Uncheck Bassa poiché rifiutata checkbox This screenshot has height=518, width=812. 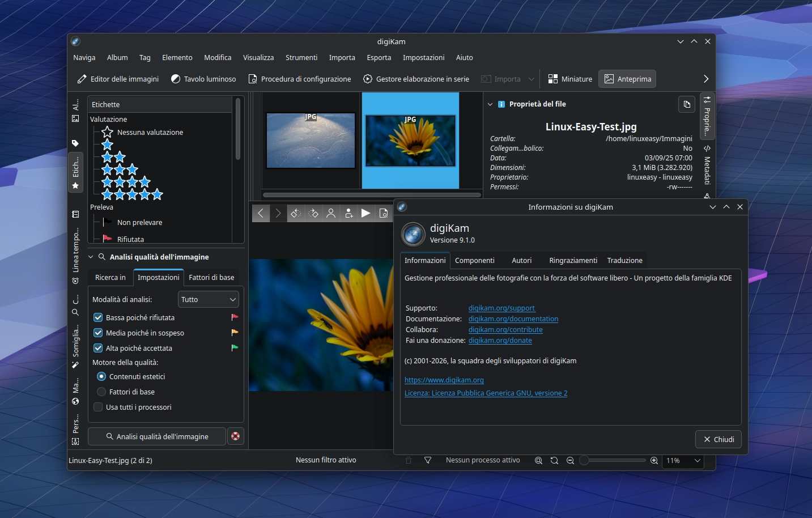(x=98, y=317)
